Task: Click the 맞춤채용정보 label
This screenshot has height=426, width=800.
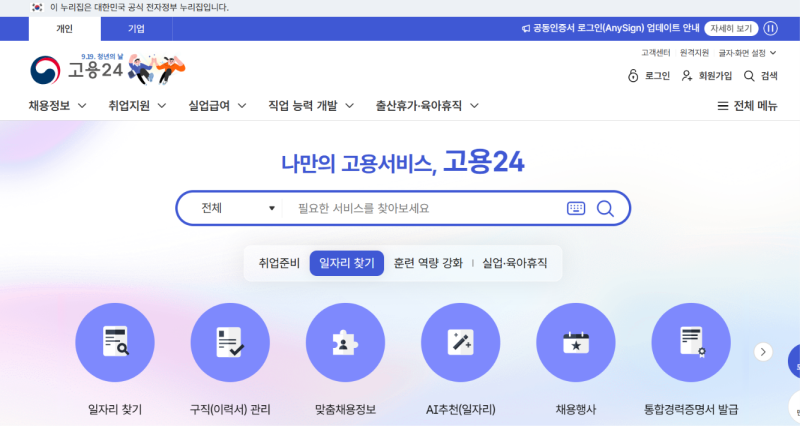Action: (x=345, y=409)
